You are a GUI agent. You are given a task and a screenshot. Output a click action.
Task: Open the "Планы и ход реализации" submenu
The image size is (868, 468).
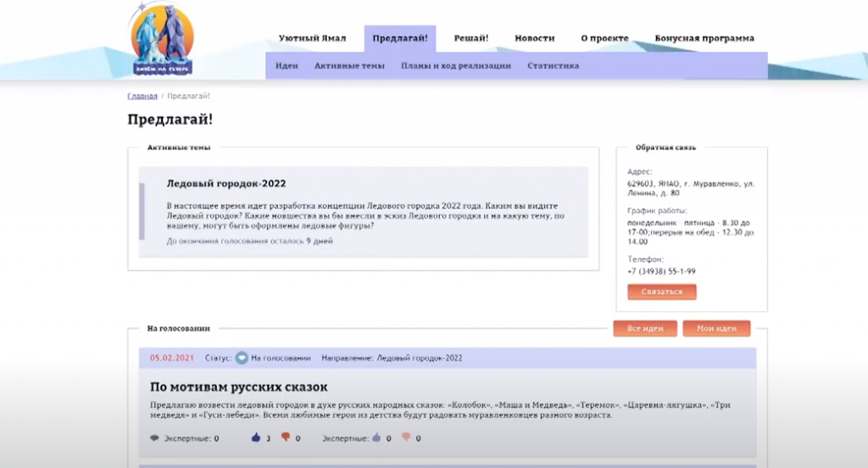point(455,65)
